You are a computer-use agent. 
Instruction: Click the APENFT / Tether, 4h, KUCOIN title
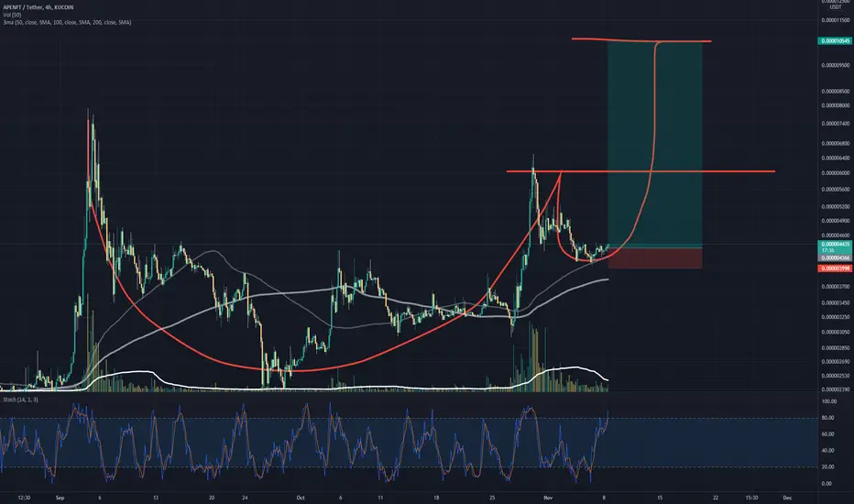click(38, 7)
